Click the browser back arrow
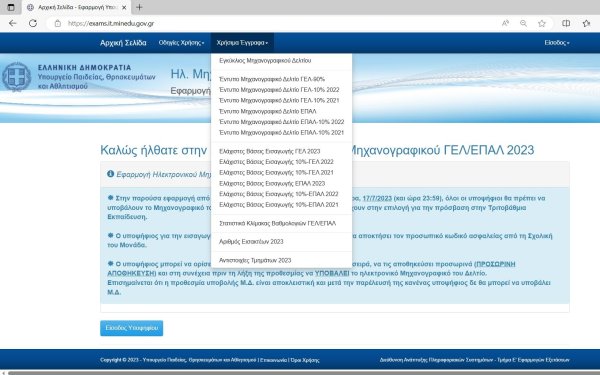Screen dimensions: 600x375 (13, 23)
